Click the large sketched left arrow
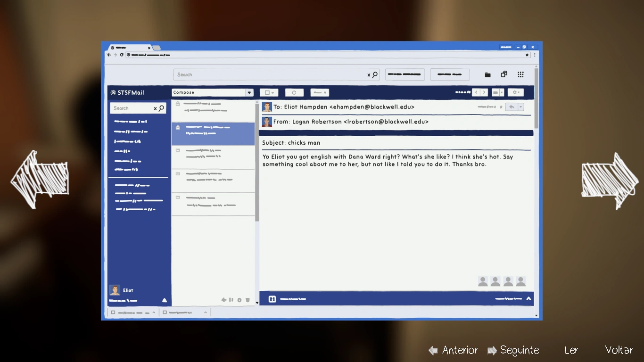 point(40,180)
